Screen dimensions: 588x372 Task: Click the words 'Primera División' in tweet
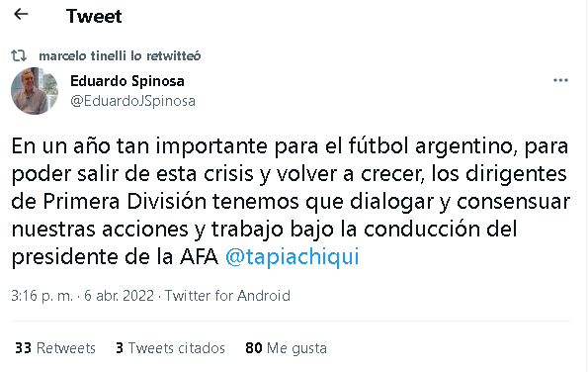[x=125, y=202]
